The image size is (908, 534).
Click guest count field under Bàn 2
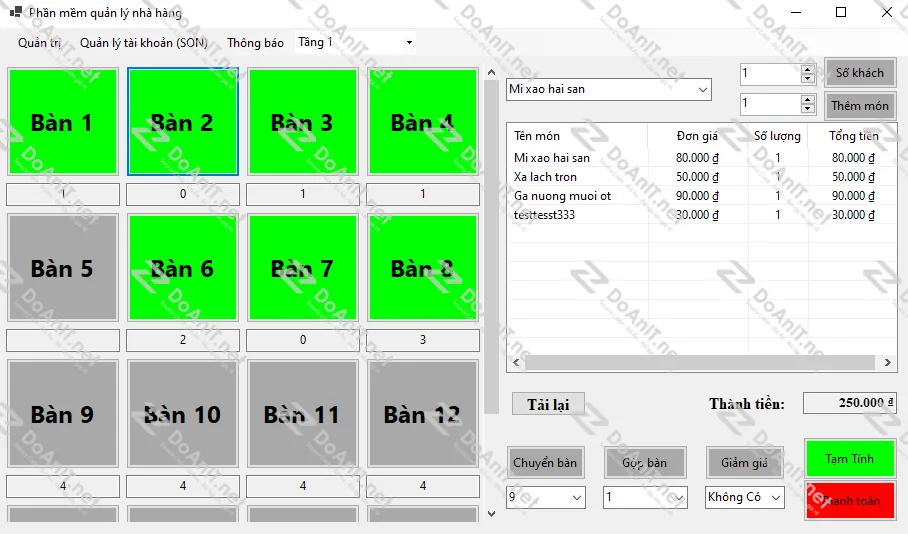click(182, 194)
